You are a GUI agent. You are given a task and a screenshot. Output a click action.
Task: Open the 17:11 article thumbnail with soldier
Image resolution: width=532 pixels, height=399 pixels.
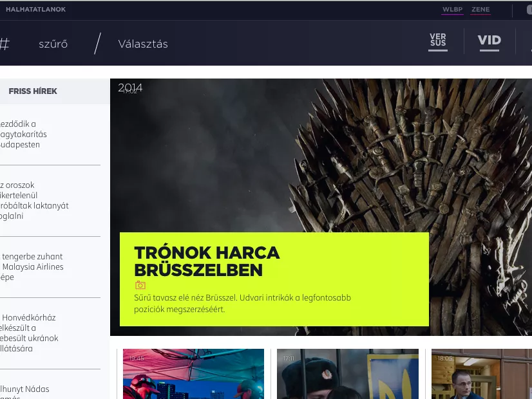point(348,374)
